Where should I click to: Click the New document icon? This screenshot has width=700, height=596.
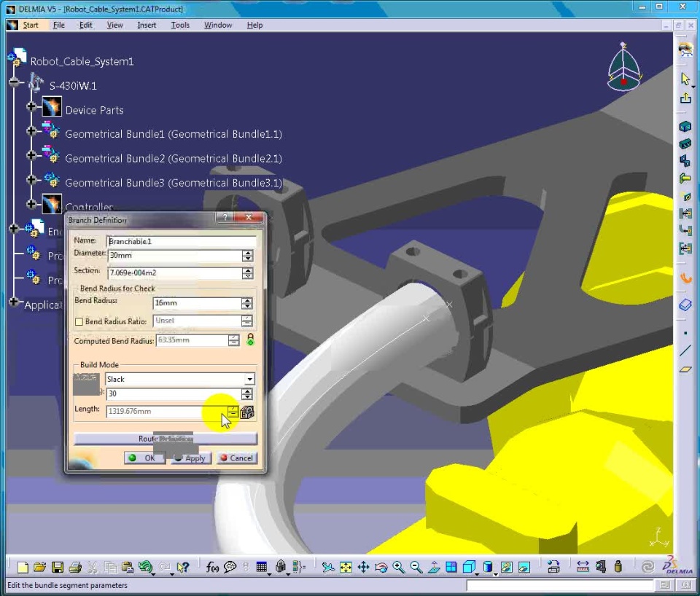tap(23, 567)
